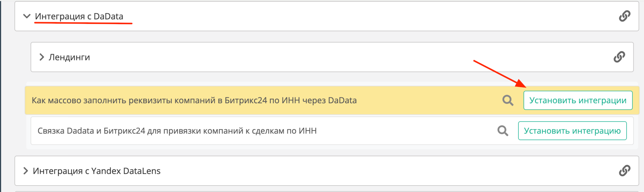The width and height of the screenshot is (644, 192).
Task: Open 'Связка Dadata и Битрикс24' entry text
Action: [177, 131]
